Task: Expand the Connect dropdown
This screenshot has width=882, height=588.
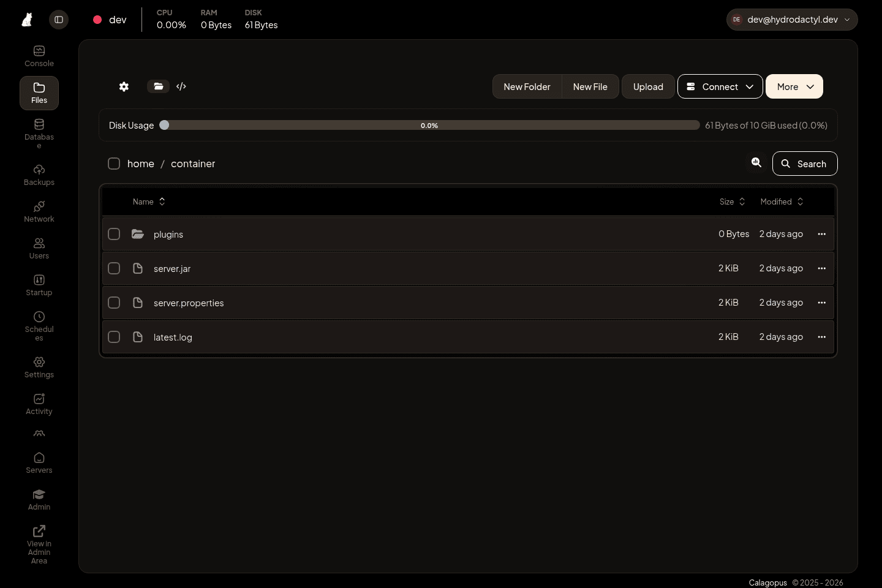Action: pyautogui.click(x=720, y=86)
